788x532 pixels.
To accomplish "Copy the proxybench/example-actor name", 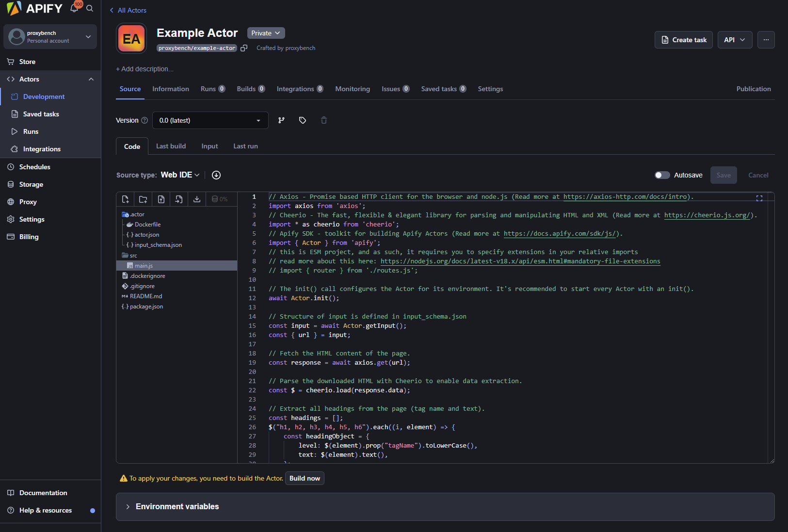I will [244, 48].
